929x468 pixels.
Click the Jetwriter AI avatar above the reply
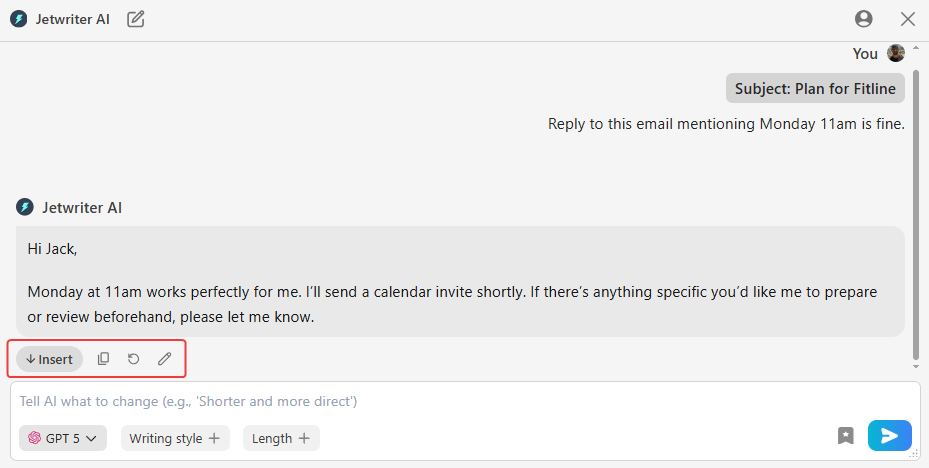25,207
